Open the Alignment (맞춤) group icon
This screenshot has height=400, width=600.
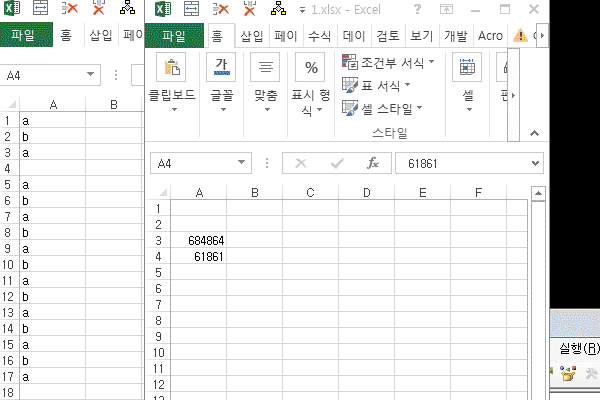click(x=265, y=67)
